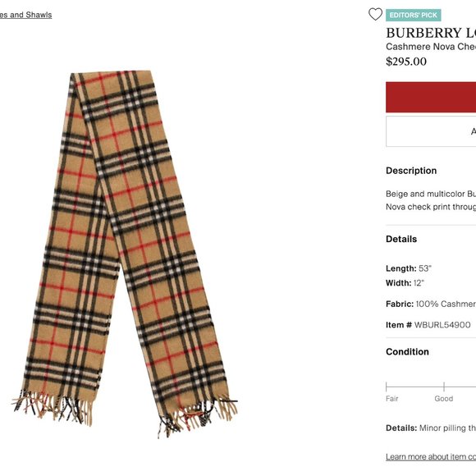Screen dimensions: 476x476
Task: Click the Fair mark on condition scale
Action: (392, 398)
